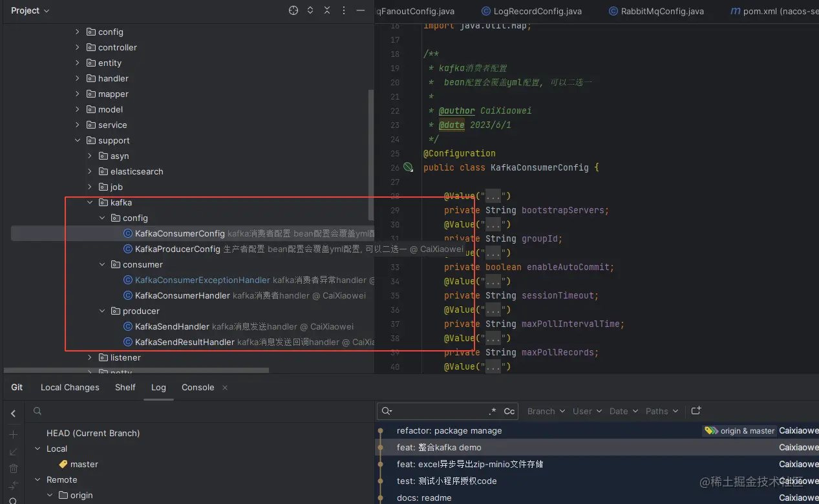Close the Console tab
Image resolution: width=819 pixels, height=504 pixels.
point(225,388)
